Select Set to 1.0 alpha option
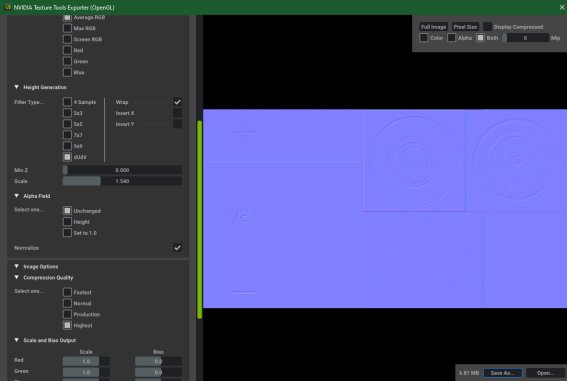 click(x=67, y=233)
